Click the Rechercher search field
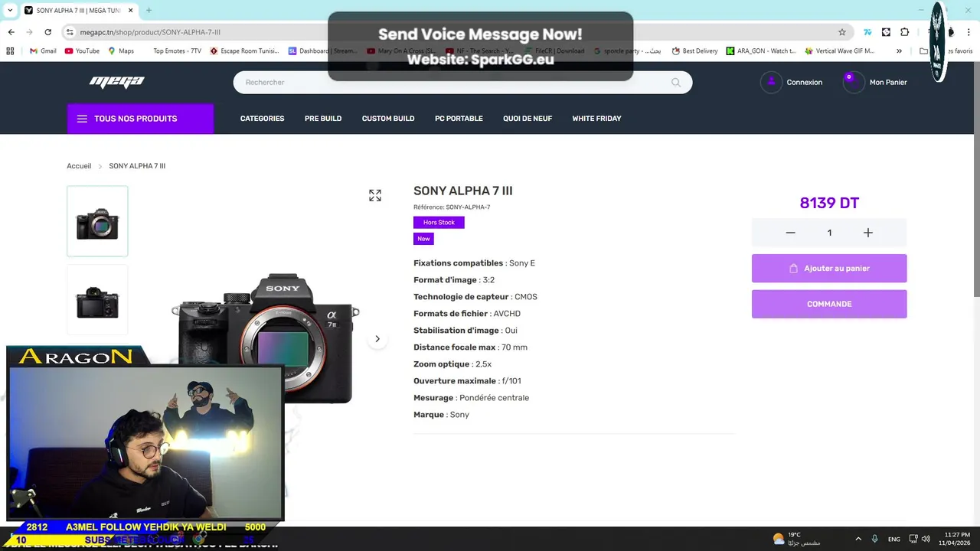980x551 pixels. (462, 83)
